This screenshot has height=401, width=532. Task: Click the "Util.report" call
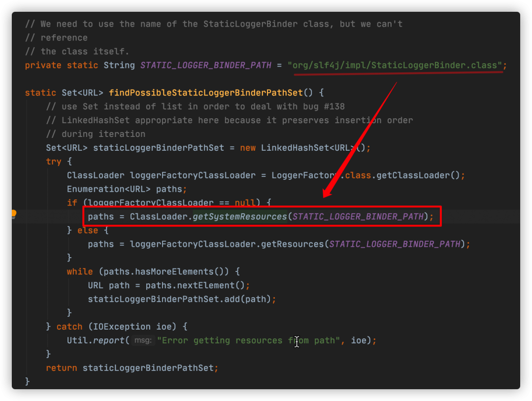click(96, 340)
